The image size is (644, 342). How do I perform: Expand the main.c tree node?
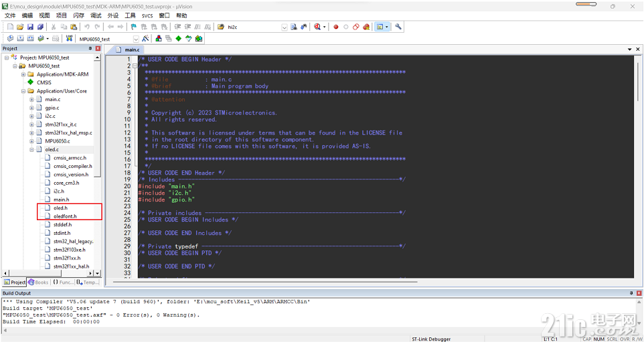point(31,99)
